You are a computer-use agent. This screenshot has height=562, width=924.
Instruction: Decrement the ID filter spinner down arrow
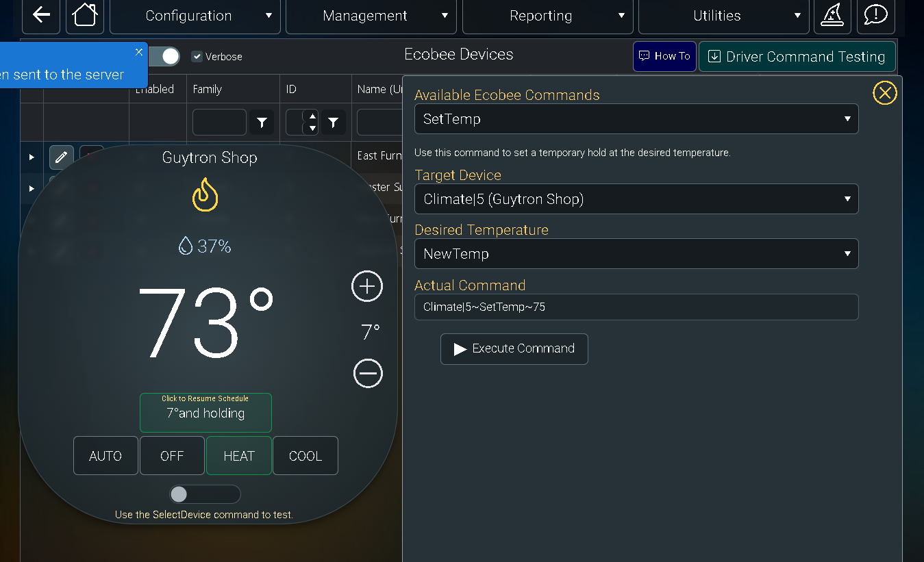coord(312,128)
